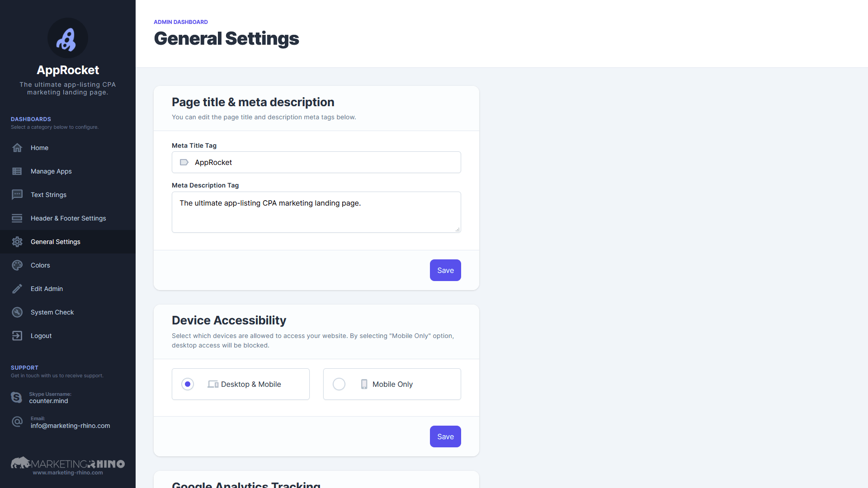Image resolution: width=868 pixels, height=488 pixels.
Task: Open Home via the house icon
Action: (x=17, y=148)
